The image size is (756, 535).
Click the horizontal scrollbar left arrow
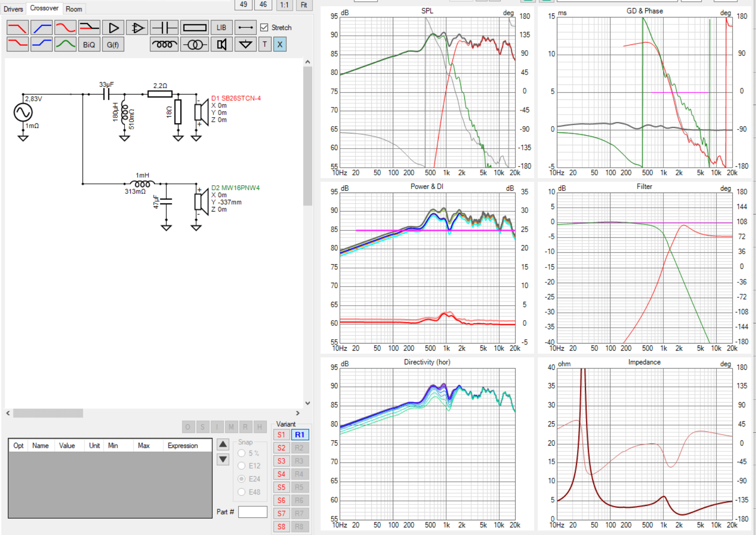click(8, 413)
